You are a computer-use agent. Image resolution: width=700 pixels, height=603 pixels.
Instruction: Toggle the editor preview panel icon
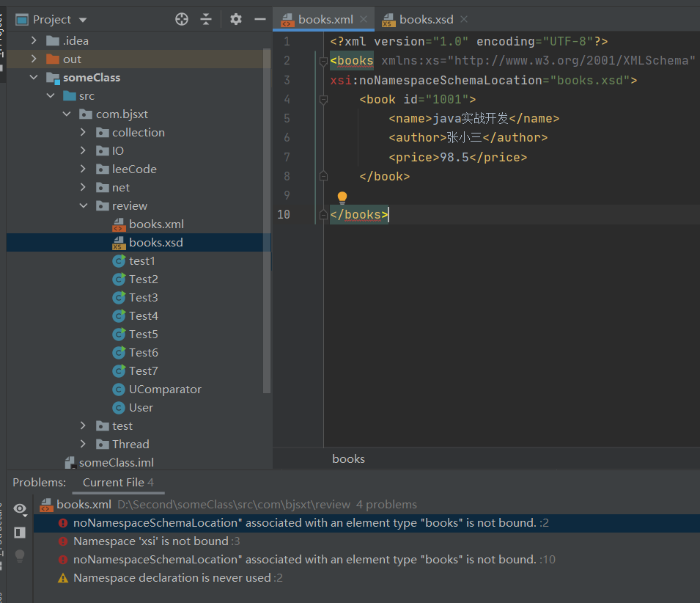[20, 532]
